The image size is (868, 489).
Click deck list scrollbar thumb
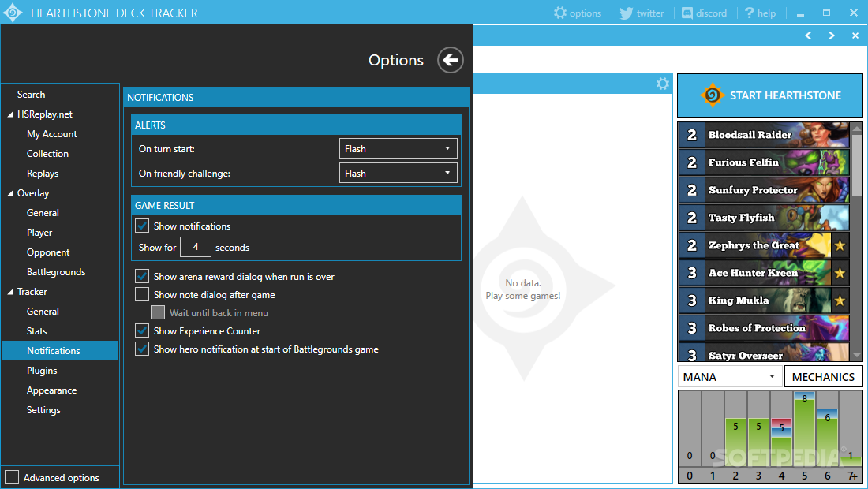point(856,165)
